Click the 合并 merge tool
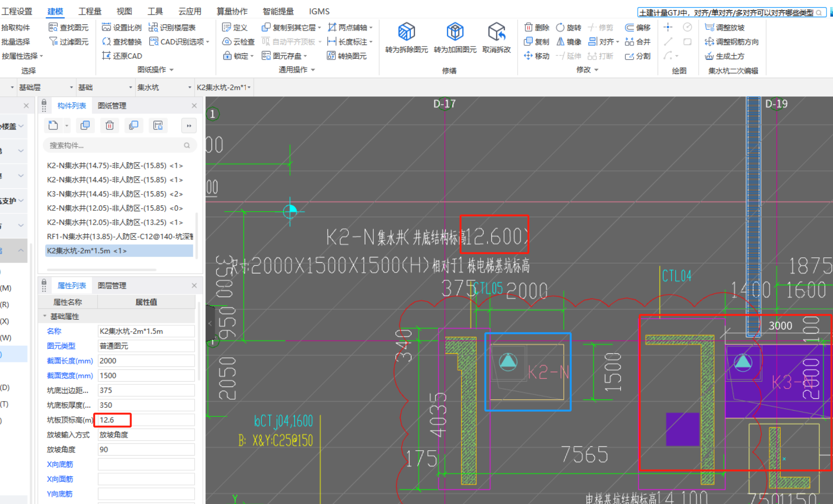Image resolution: width=833 pixels, height=504 pixels. (x=638, y=42)
